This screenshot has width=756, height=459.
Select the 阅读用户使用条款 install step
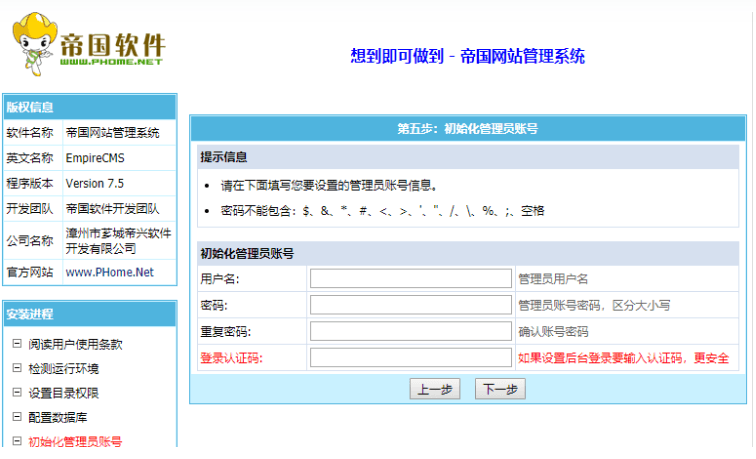[75, 344]
